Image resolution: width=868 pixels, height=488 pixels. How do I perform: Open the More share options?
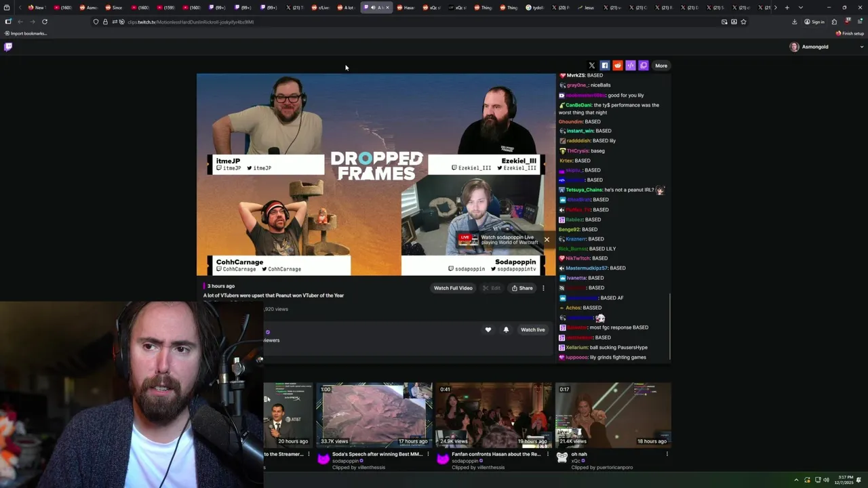click(661, 66)
